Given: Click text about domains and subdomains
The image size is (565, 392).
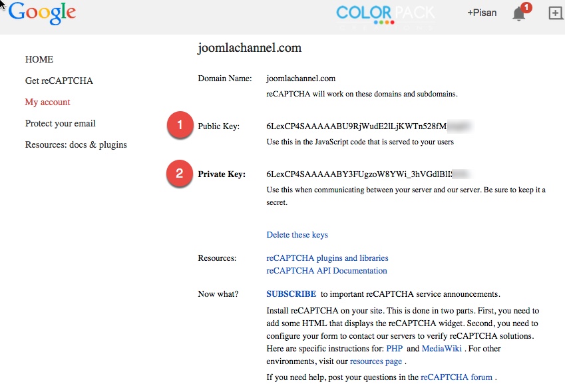Looking at the screenshot, I should point(362,94).
